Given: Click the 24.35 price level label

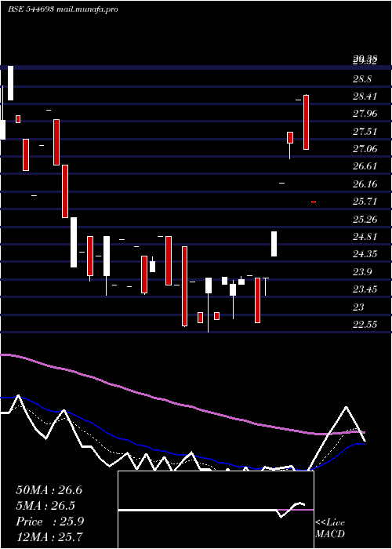Looking at the screenshot, I should coord(365,254).
